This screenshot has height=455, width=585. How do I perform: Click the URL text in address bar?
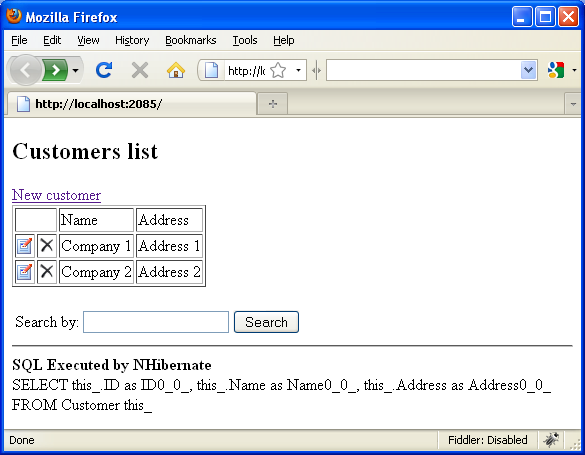pos(246,70)
